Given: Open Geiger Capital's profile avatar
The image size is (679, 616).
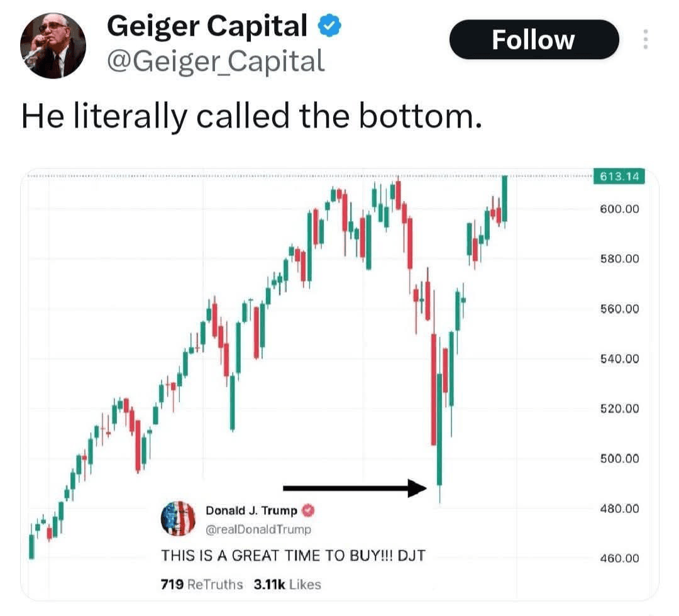Looking at the screenshot, I should pos(53,45).
